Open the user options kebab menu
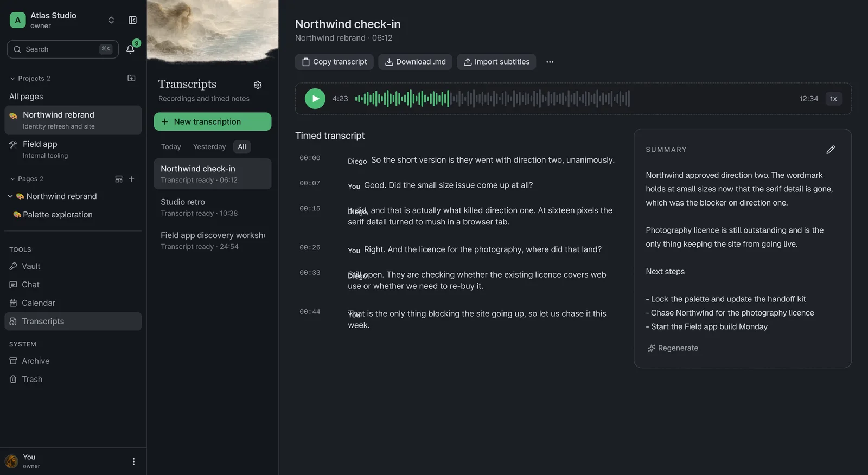The height and width of the screenshot is (475, 868). click(x=133, y=461)
